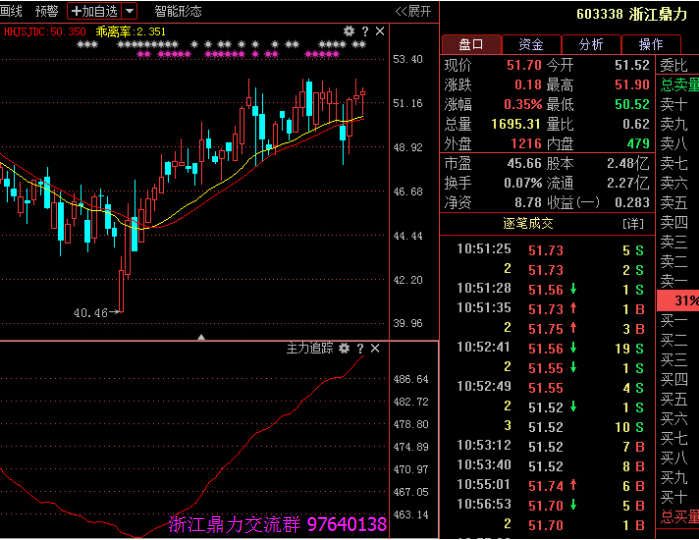Select trade row at 10:55:01
Viewport: 699px width, 540px height.
click(x=549, y=486)
